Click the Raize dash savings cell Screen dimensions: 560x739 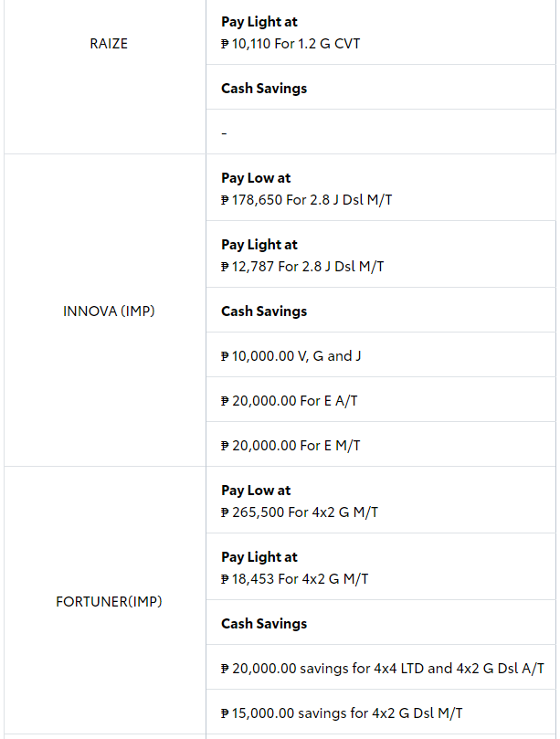(381, 132)
